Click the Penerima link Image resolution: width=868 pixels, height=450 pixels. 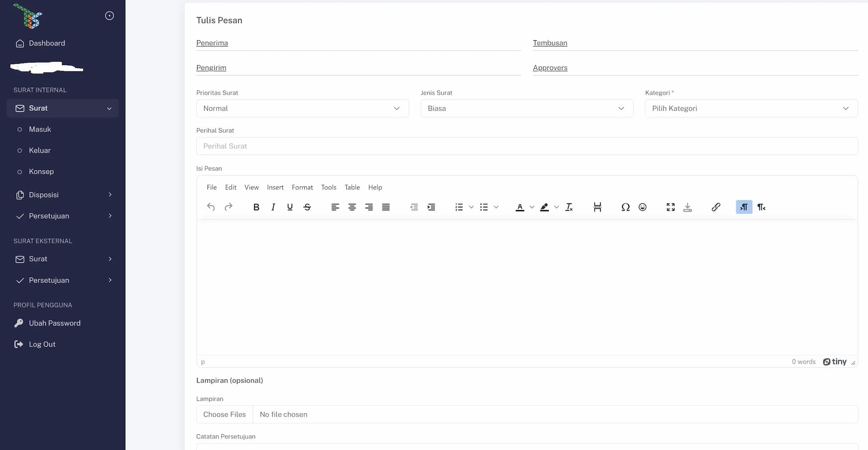click(x=212, y=43)
